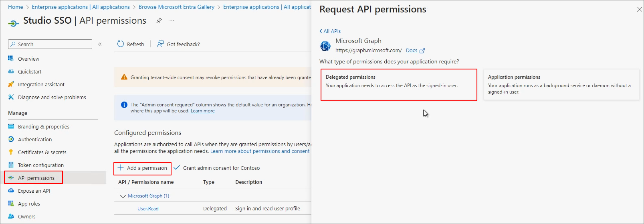The height and width of the screenshot is (224, 644).
Task: Click the Description column header
Action: click(x=248, y=182)
